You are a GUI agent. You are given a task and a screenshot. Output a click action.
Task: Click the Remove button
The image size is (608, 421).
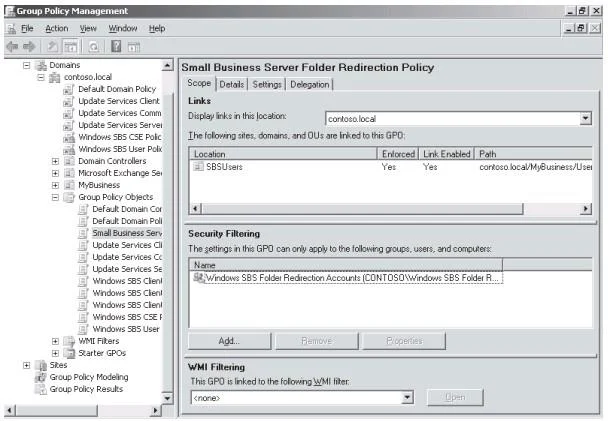pyautogui.click(x=316, y=341)
